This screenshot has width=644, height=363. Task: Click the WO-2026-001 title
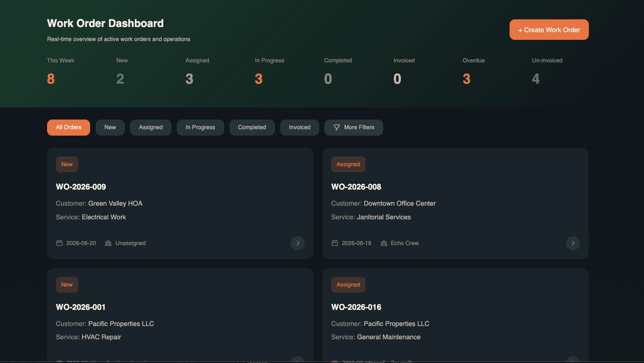[80, 307]
